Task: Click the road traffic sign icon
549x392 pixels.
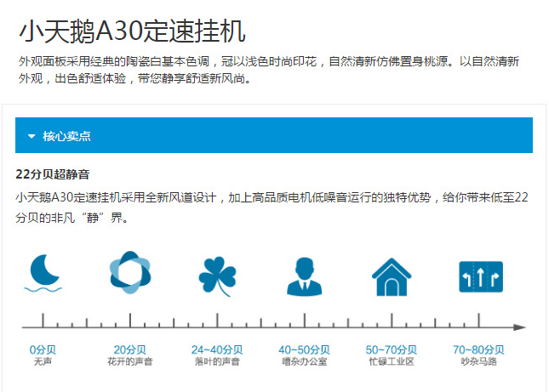Action: point(480,275)
